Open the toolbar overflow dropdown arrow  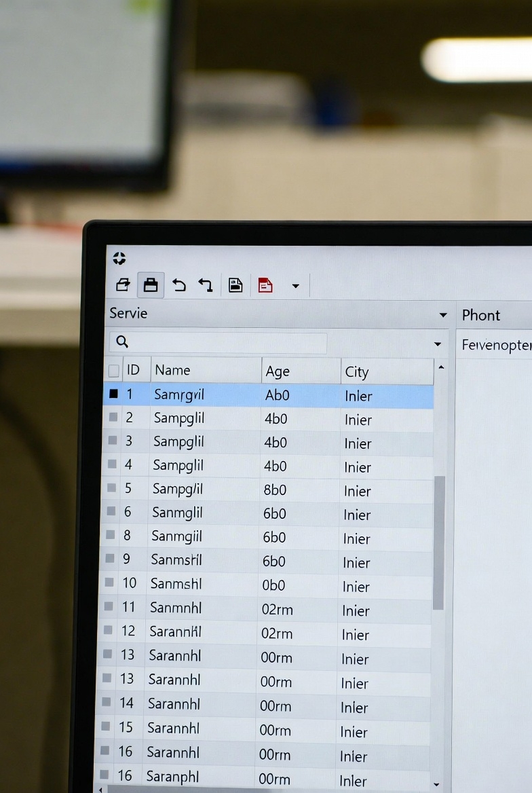click(295, 286)
